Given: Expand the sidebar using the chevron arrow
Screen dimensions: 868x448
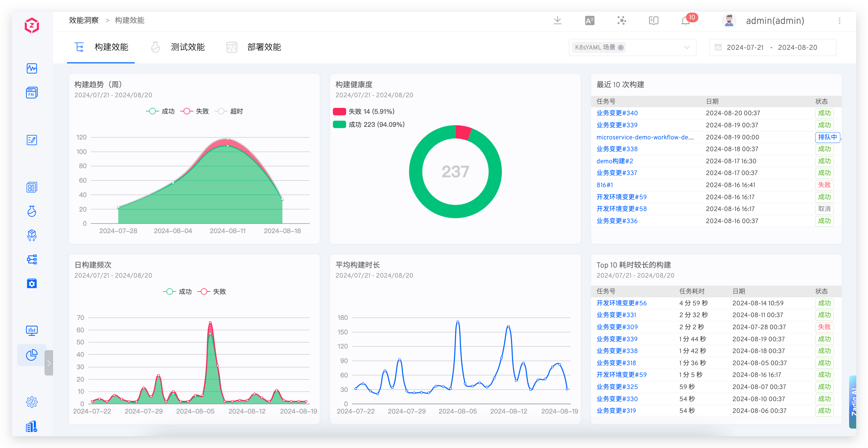Looking at the screenshot, I should tap(49, 363).
